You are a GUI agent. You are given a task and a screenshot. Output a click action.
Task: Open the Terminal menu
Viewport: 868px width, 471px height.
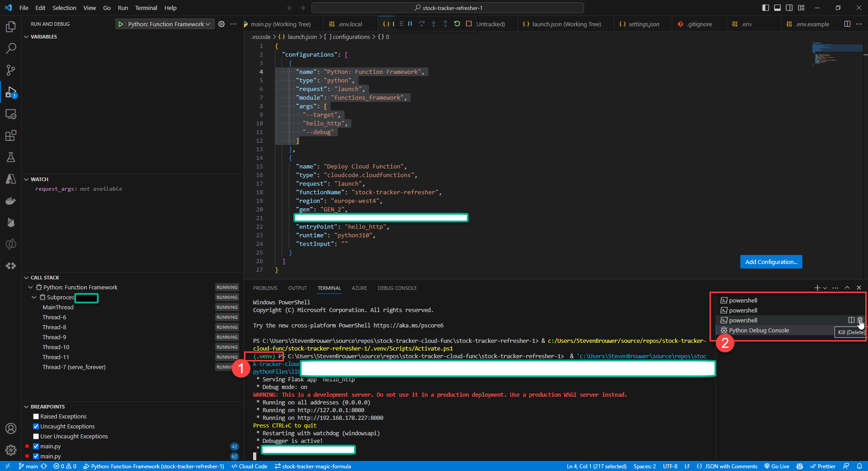(146, 8)
